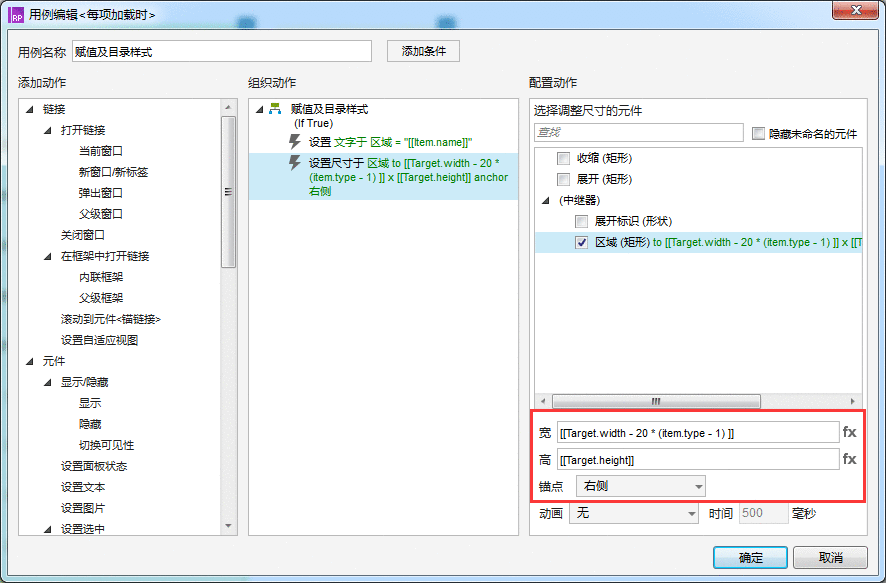Select 父级窗口 action
886x583 pixels.
(x=101, y=214)
